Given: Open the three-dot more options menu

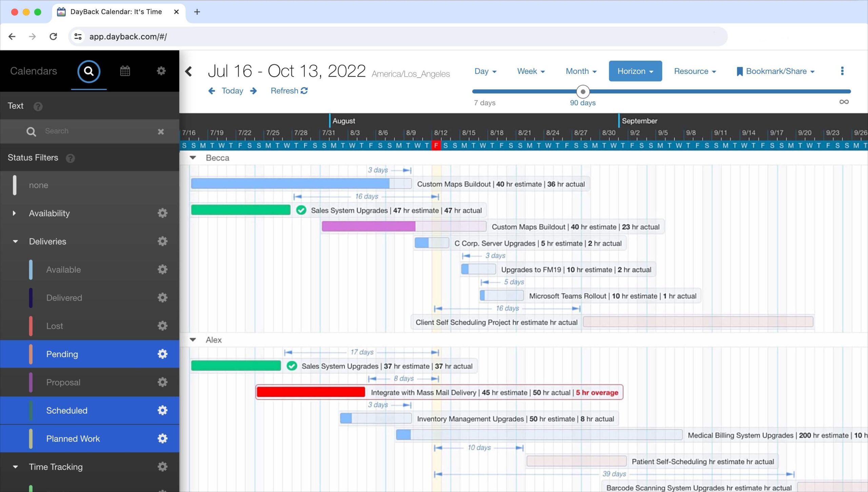Looking at the screenshot, I should 842,71.
